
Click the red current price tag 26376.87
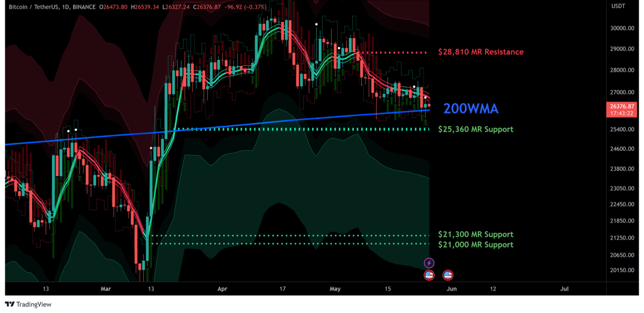622,107
